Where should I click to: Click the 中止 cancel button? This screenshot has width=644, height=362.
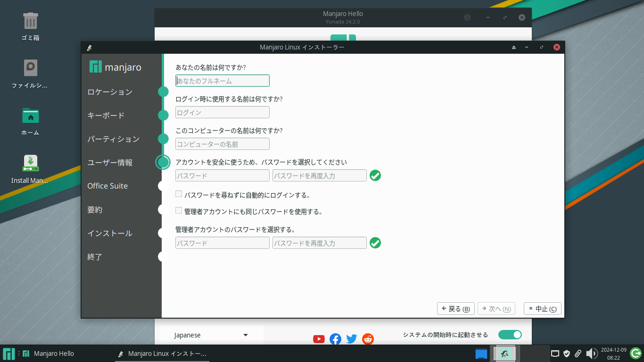(x=543, y=309)
